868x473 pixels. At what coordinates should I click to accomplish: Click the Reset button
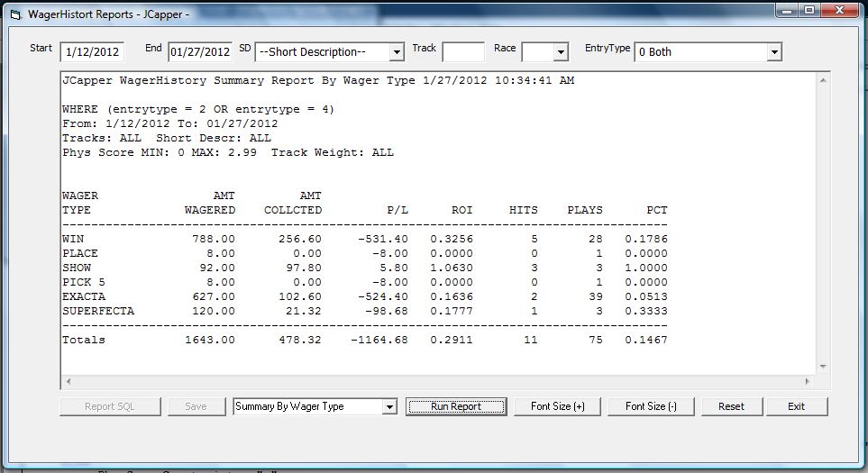pos(731,406)
